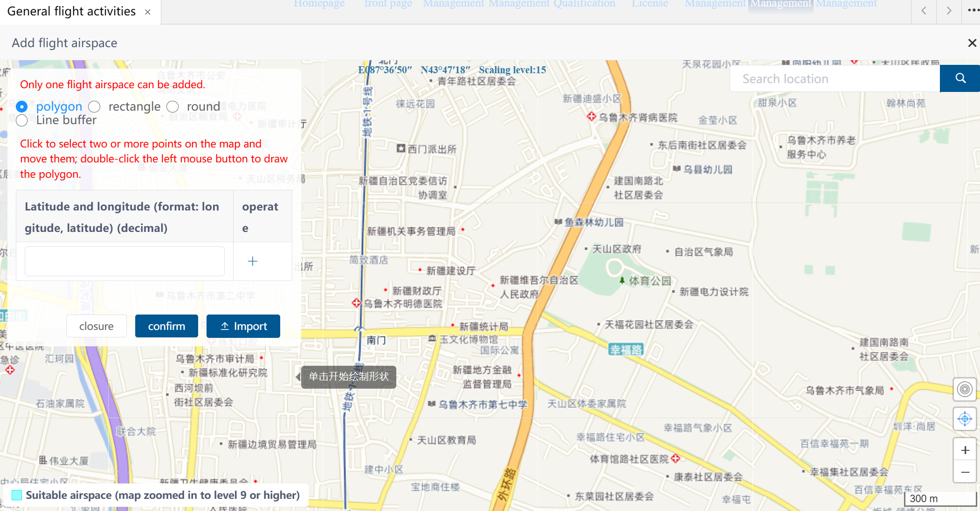Open the highlighted Management menu item

781,4
